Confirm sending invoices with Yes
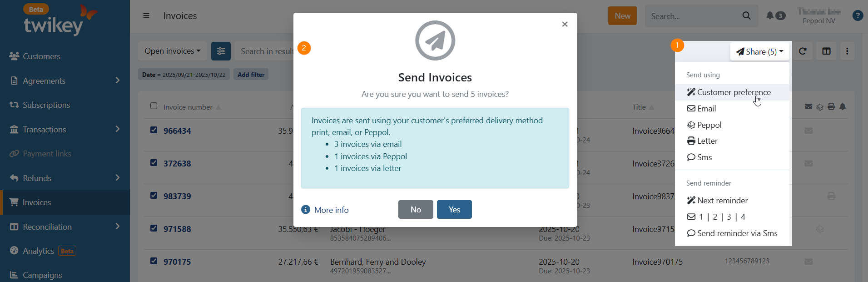Screen dimensions: 868x282 click(x=454, y=210)
